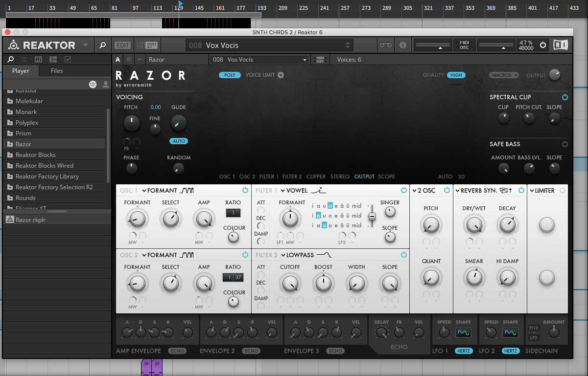Viewport: 588px width, 376px height.
Task: Open the OSC 2 Formant type dropdown
Action: [144, 255]
